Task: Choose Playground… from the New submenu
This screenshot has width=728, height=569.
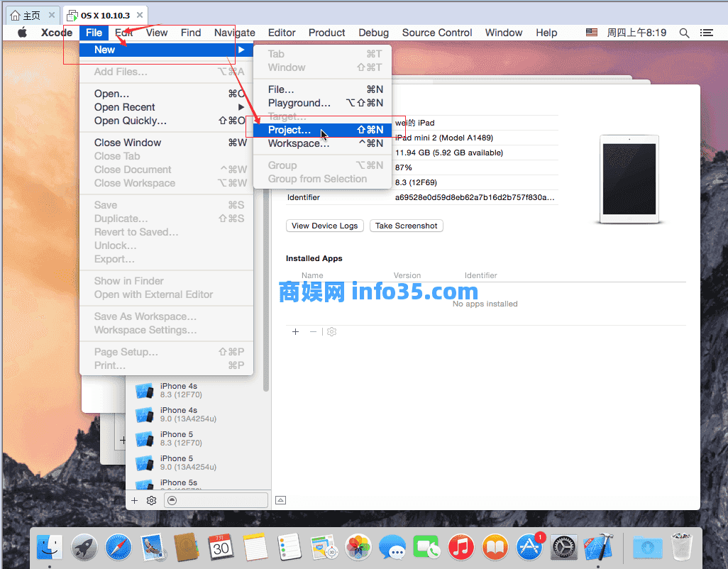Action: coord(322,103)
